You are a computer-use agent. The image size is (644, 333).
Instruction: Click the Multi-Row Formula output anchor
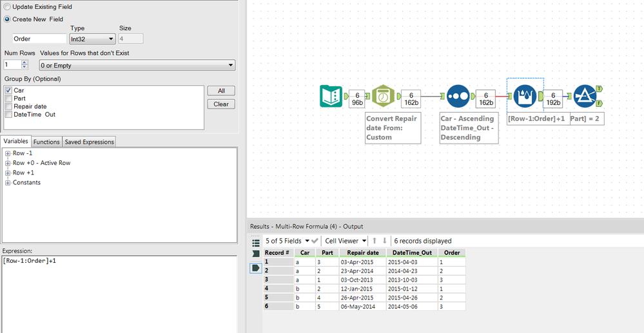click(x=540, y=96)
